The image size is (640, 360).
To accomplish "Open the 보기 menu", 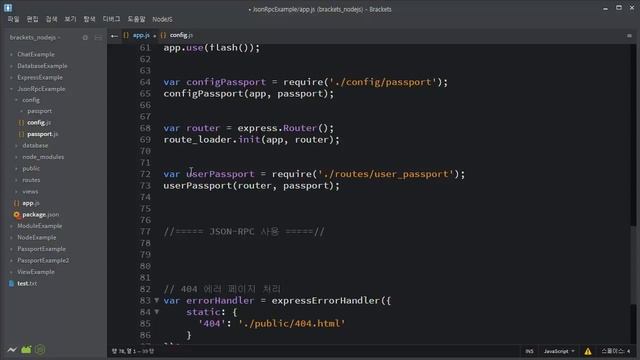I will click(70, 19).
